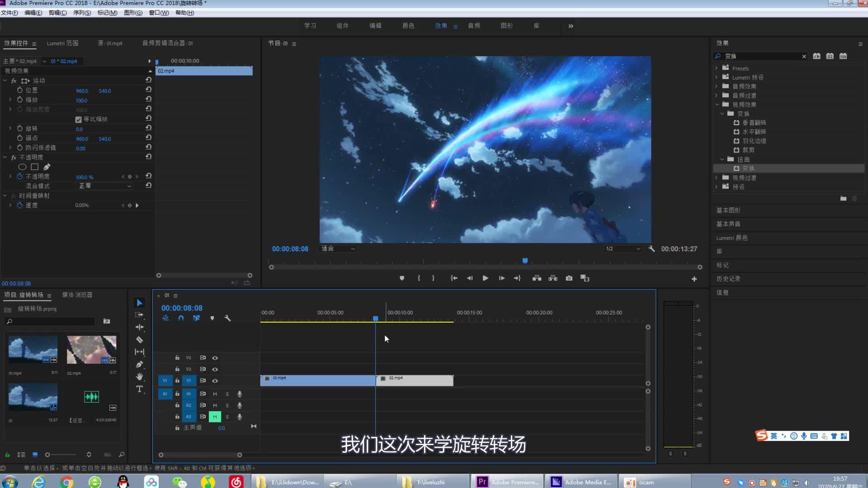This screenshot has height=488, width=868.
Task: Select the hand tool in timeline
Action: click(x=140, y=376)
